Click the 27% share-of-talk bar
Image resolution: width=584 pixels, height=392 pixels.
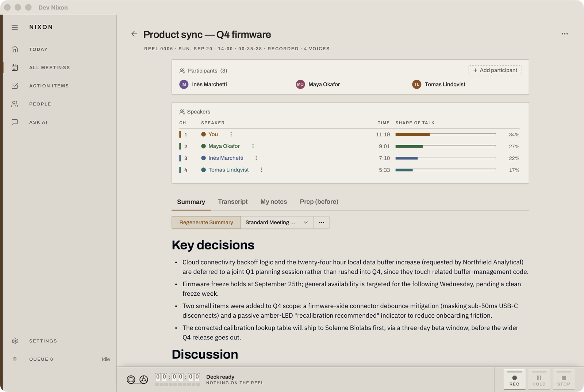tap(446, 146)
